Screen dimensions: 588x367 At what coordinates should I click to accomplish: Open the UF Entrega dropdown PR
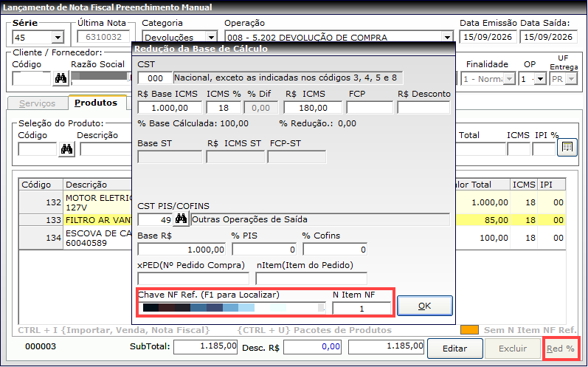(571, 79)
